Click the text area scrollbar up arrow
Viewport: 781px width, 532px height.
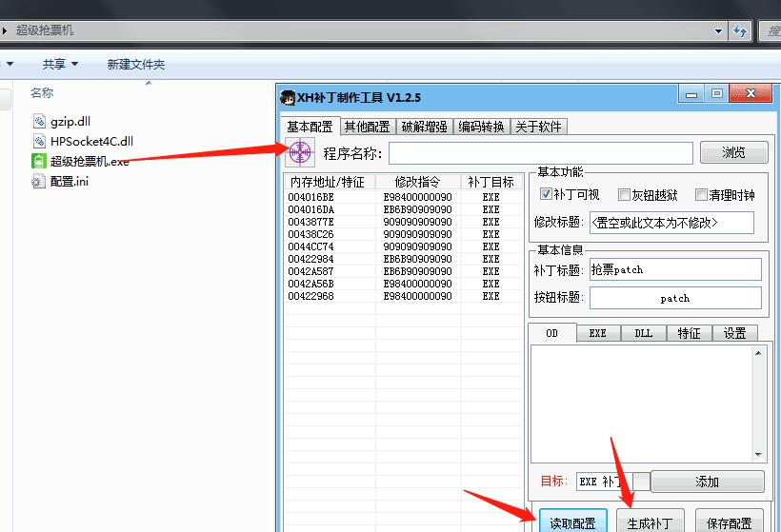tap(758, 353)
